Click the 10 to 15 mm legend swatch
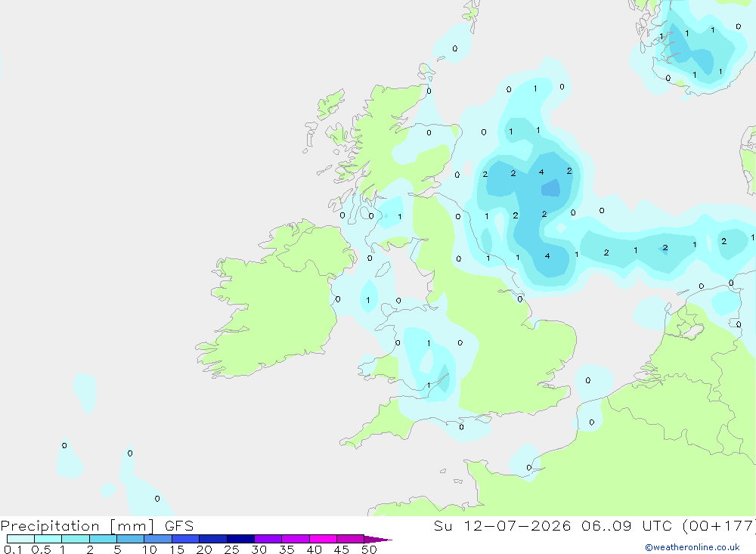Viewport: 756px width, 554px height. 158,539
